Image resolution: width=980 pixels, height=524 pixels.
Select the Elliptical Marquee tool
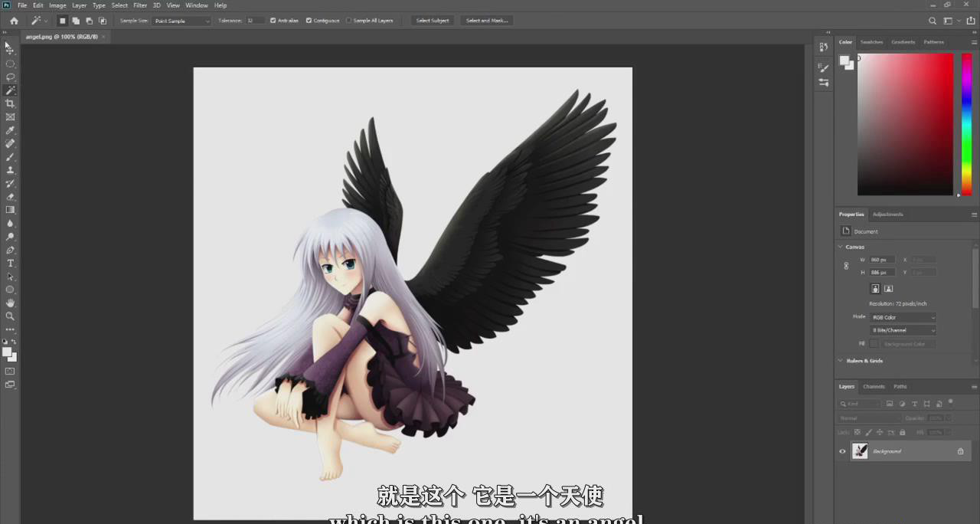pos(10,64)
